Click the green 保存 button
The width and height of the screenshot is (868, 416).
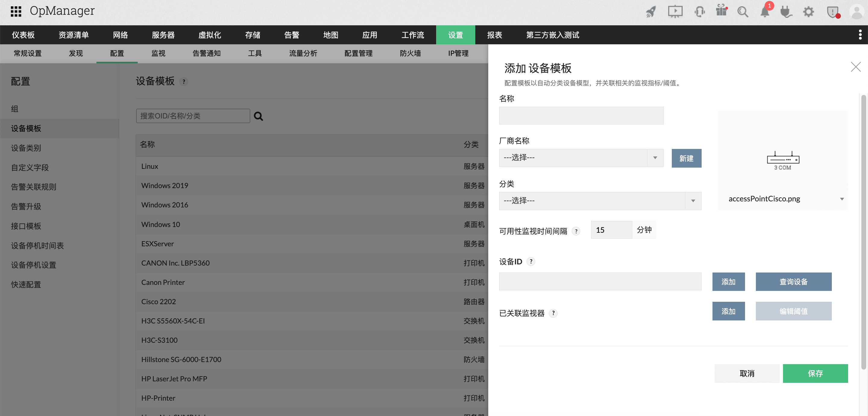pyautogui.click(x=815, y=373)
